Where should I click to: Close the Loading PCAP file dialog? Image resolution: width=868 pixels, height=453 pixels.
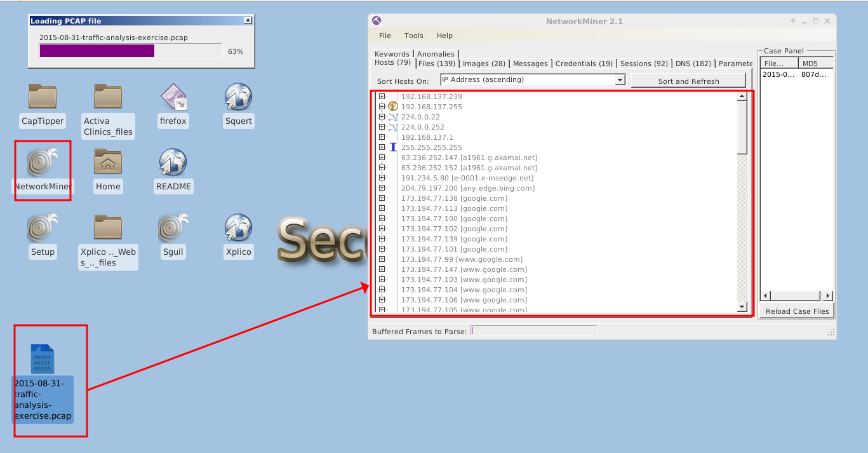pyautogui.click(x=248, y=21)
